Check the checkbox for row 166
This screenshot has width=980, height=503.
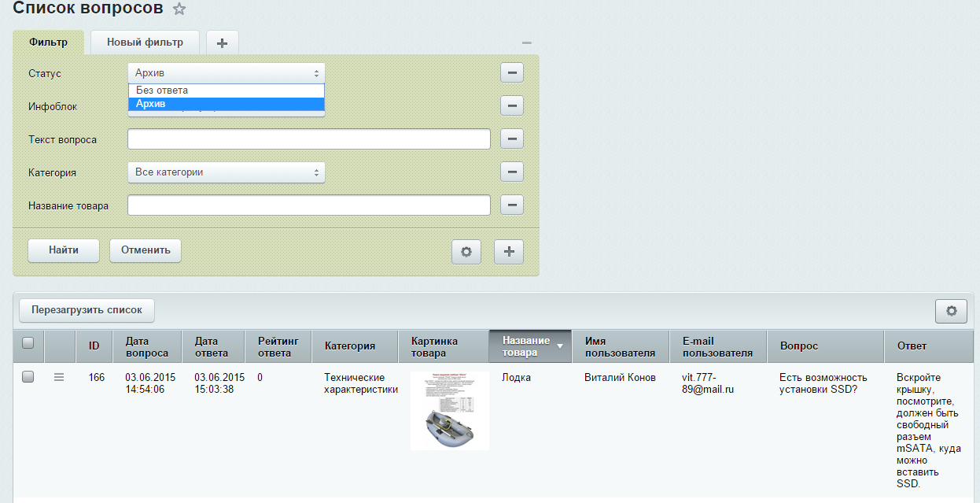[x=28, y=378]
